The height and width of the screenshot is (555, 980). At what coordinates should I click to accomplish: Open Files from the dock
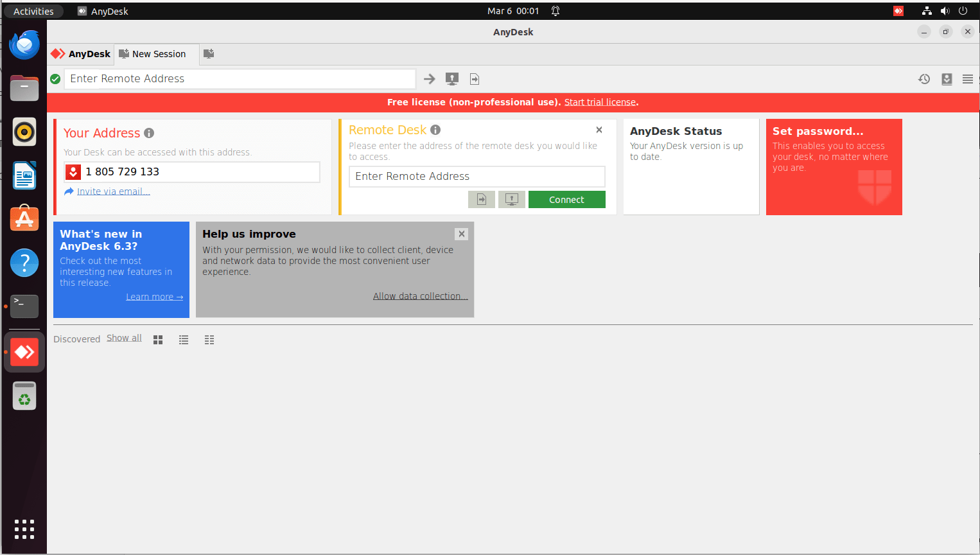[24, 89]
